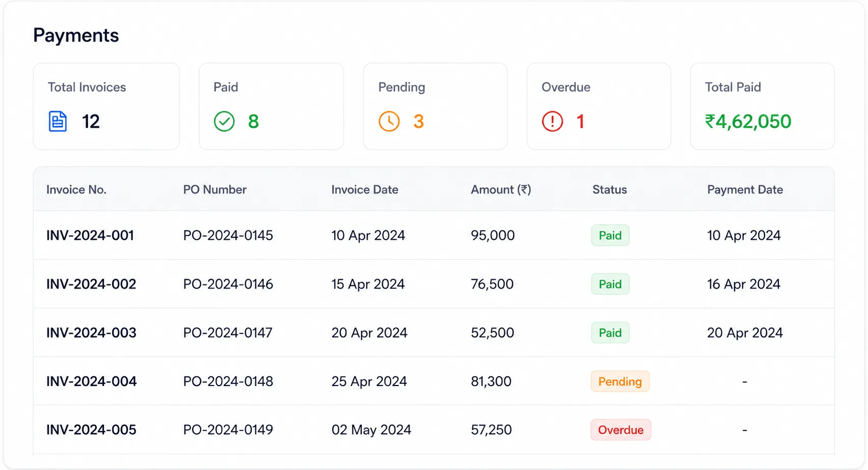Click the Total Invoices count 12
This screenshot has height=470, width=868.
[91, 121]
